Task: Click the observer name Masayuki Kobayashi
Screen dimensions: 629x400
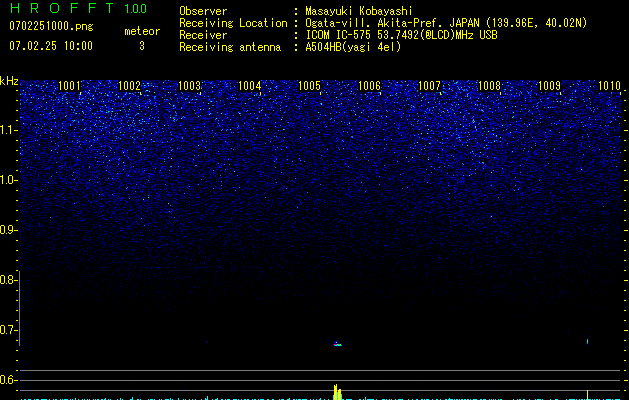Action: [359, 11]
